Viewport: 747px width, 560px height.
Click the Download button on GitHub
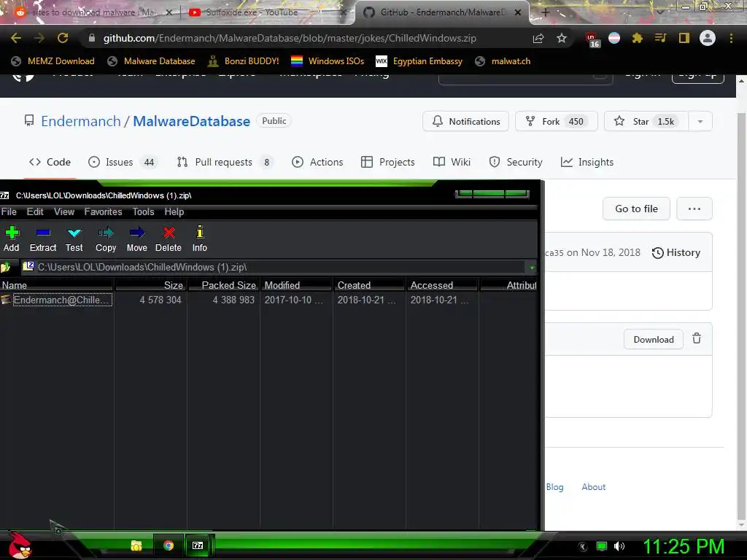coord(654,339)
